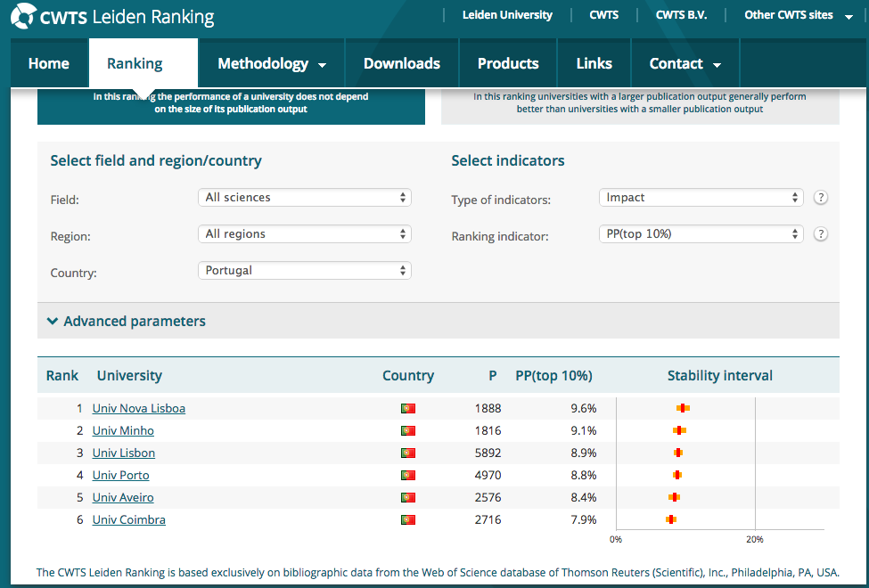
Task: Open the CWTS B.V. header link
Action: 681,15
